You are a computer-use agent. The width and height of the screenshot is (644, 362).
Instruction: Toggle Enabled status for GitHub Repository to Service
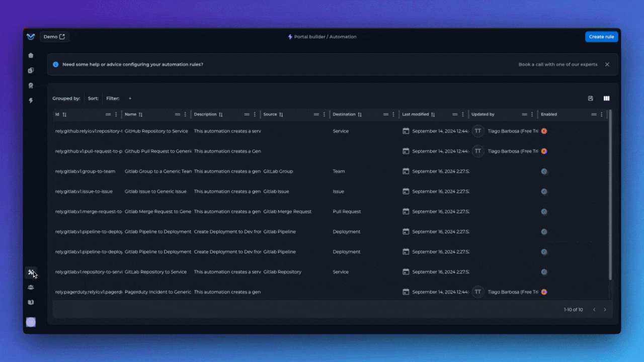tap(544, 131)
